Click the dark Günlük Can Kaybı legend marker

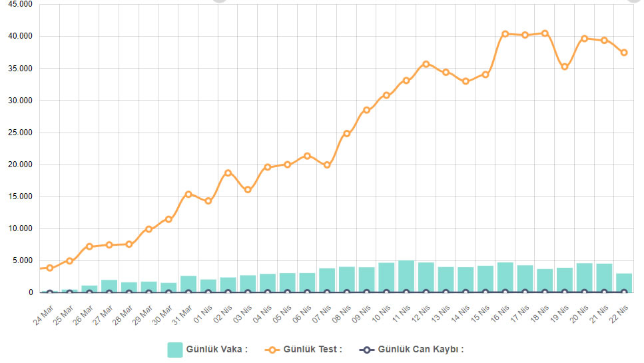366,349
